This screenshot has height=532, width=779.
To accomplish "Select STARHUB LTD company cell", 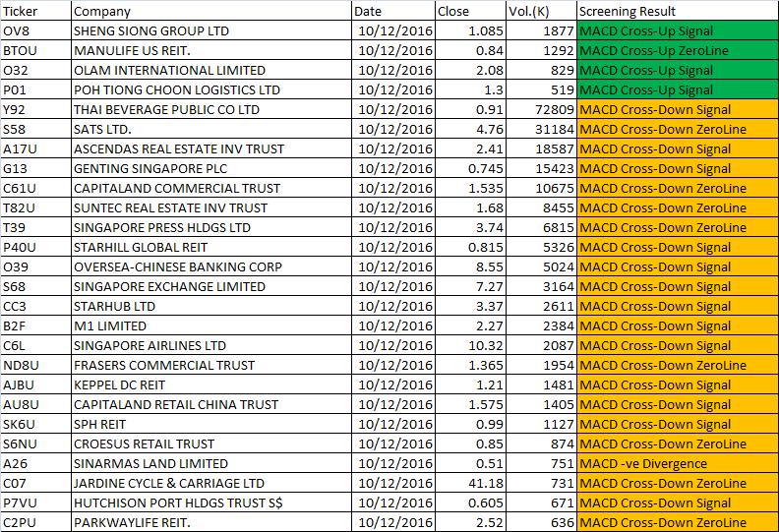I will 211,306.
